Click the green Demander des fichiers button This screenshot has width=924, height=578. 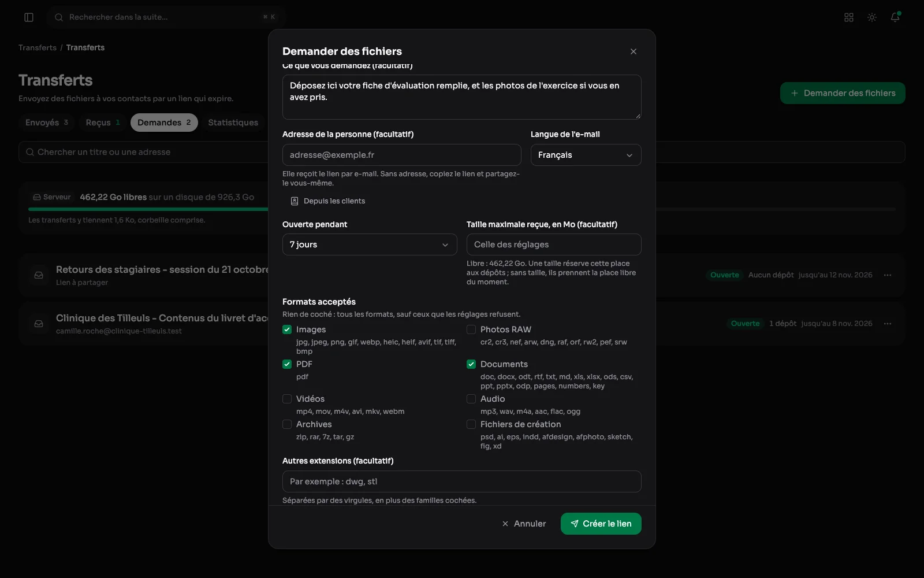pos(843,93)
